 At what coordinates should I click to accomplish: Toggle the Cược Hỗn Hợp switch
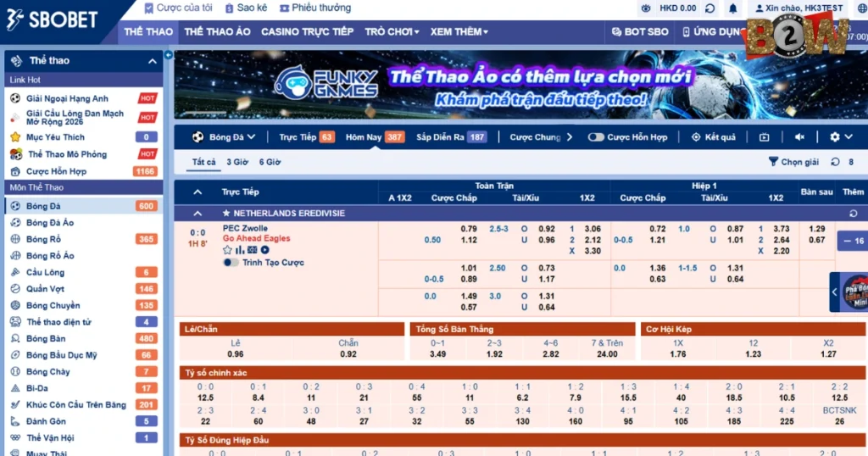tap(596, 136)
